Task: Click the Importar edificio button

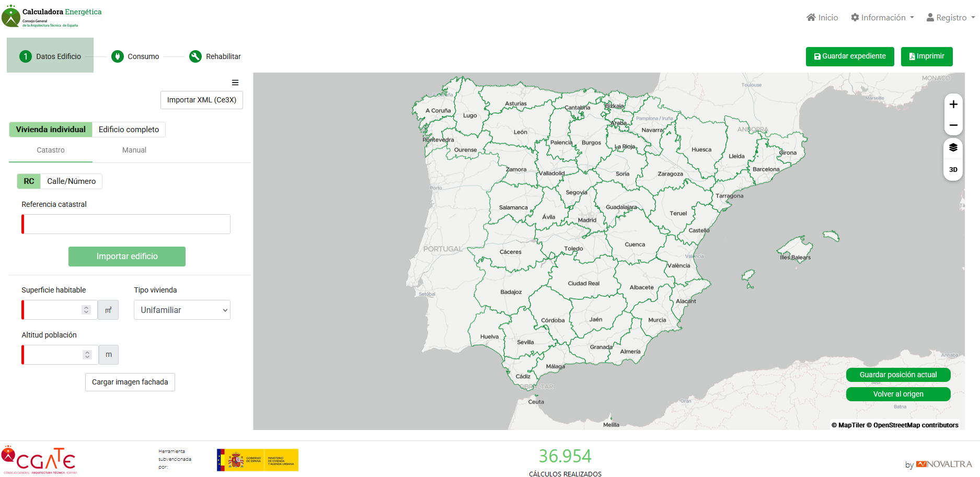Action: 127,257
